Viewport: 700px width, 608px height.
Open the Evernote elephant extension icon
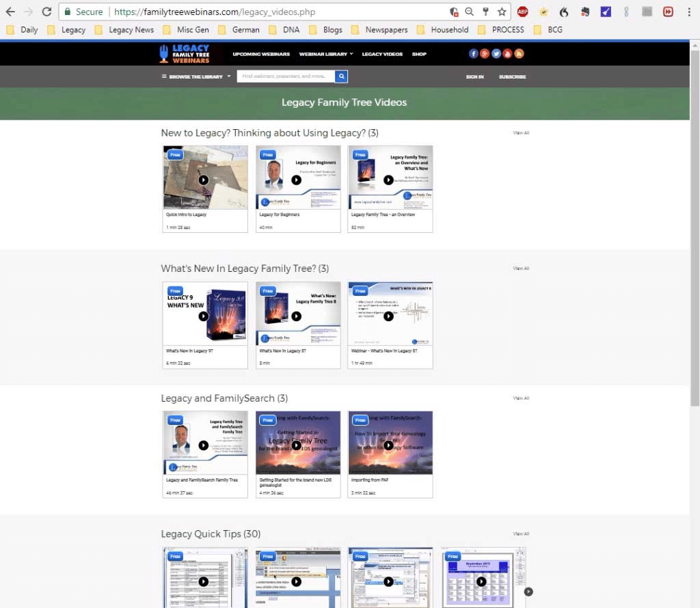pos(585,12)
